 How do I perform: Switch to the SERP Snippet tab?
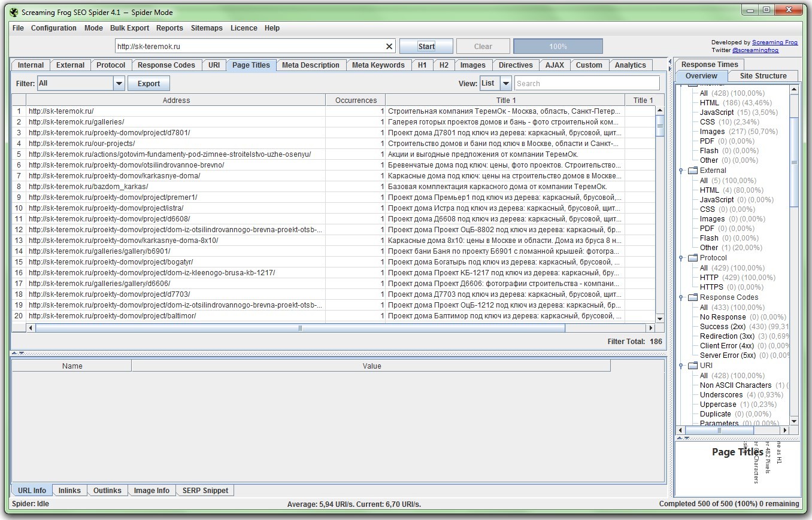pos(205,491)
